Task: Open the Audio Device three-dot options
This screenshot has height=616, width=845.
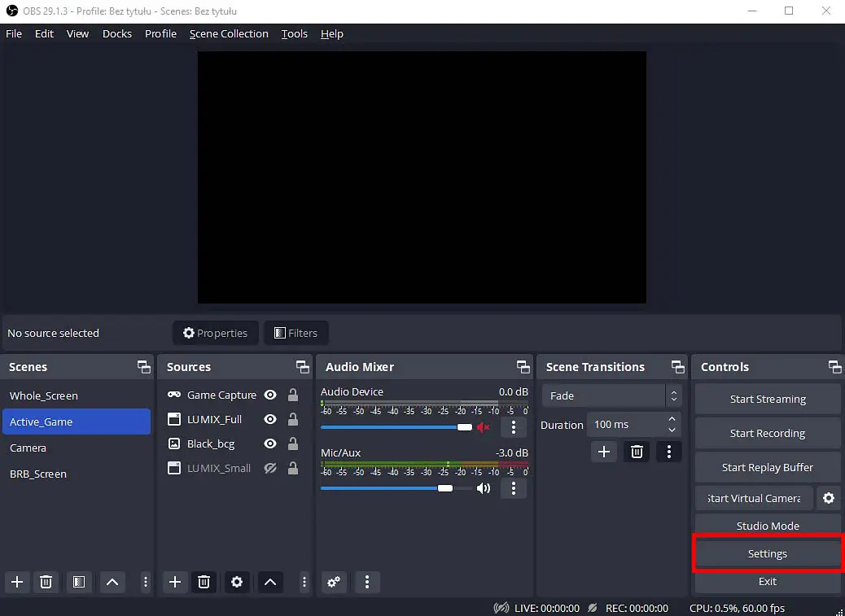Action: click(513, 427)
